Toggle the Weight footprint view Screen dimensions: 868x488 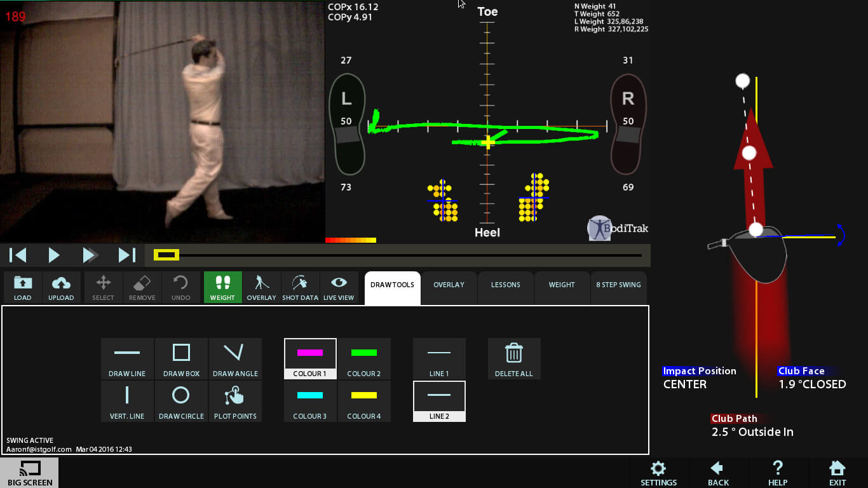coord(222,288)
